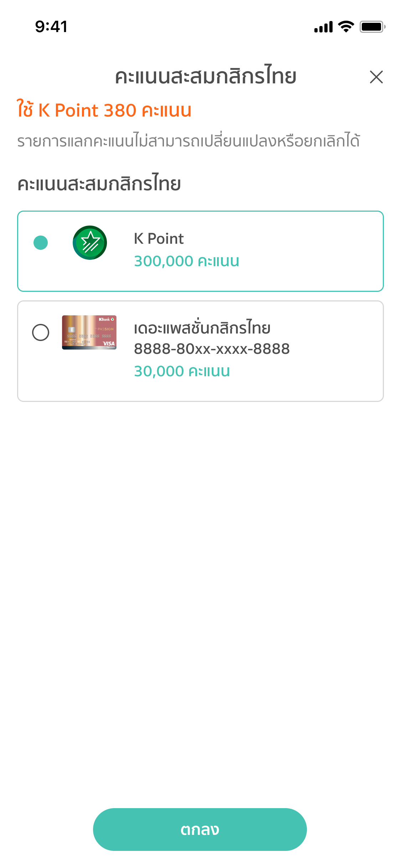Tap the 300,000 คะแนน balance text
This screenshot has width=401, height=868.
click(x=186, y=261)
